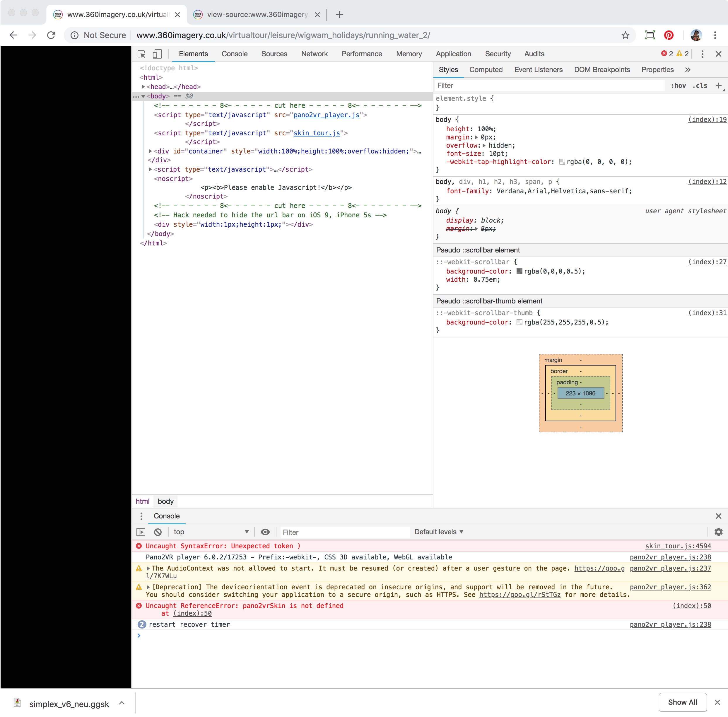Image resolution: width=728 pixels, height=717 pixels.
Task: Click the clear console icon
Action: (158, 532)
